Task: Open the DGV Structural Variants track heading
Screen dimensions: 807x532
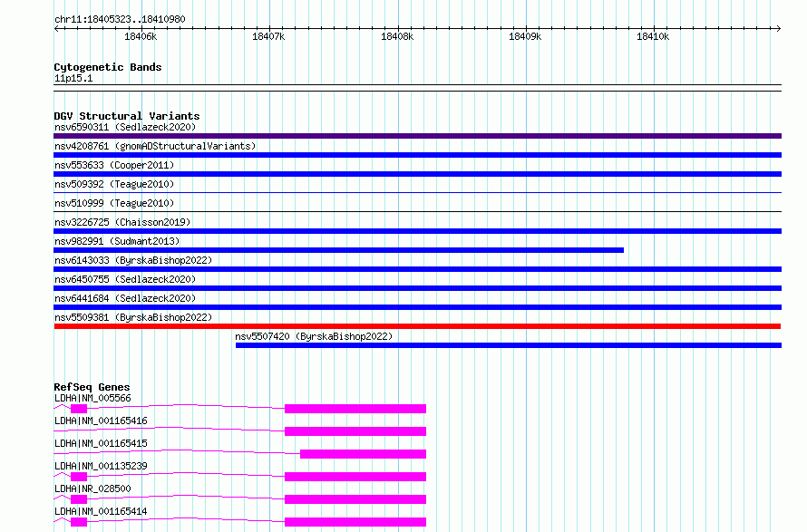Action: pyautogui.click(x=127, y=116)
